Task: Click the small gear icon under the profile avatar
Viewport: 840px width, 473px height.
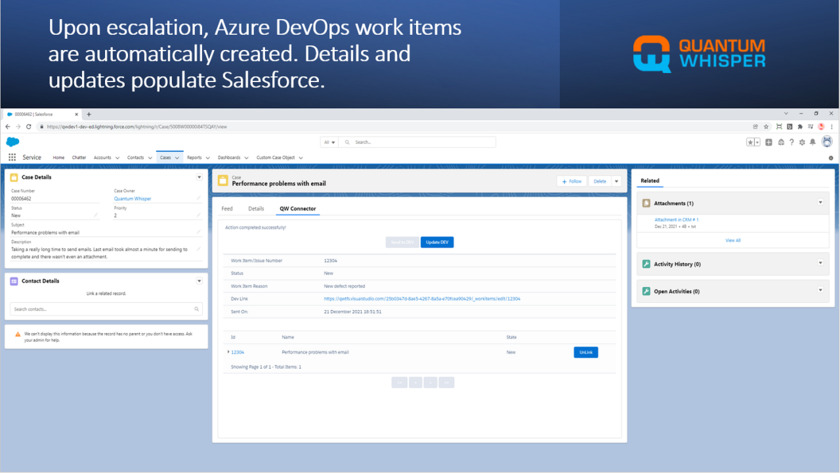Action: [831, 158]
